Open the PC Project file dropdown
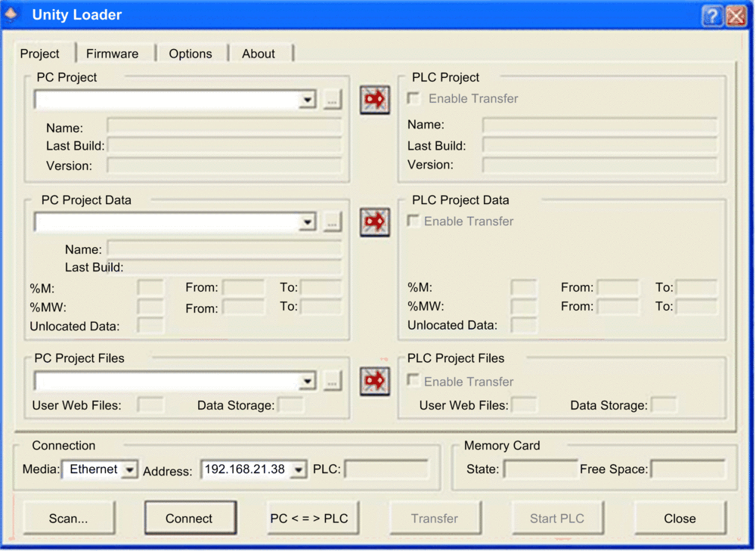 [307, 100]
